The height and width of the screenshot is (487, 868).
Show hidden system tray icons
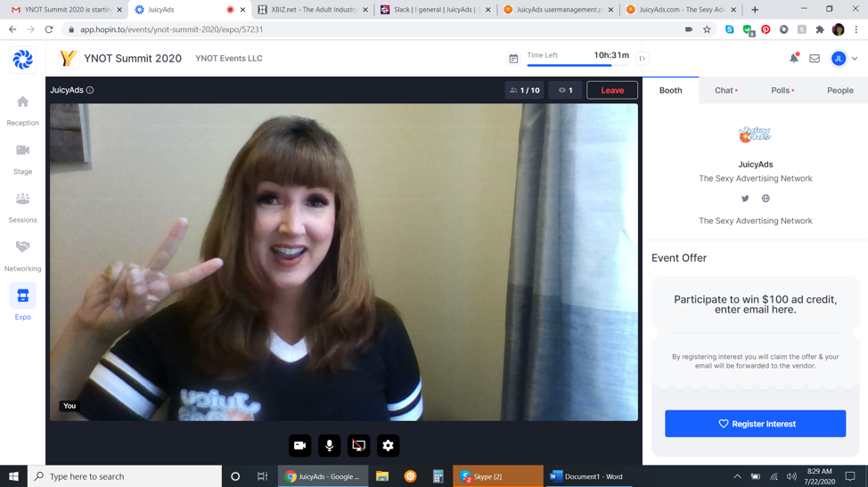[x=737, y=476]
